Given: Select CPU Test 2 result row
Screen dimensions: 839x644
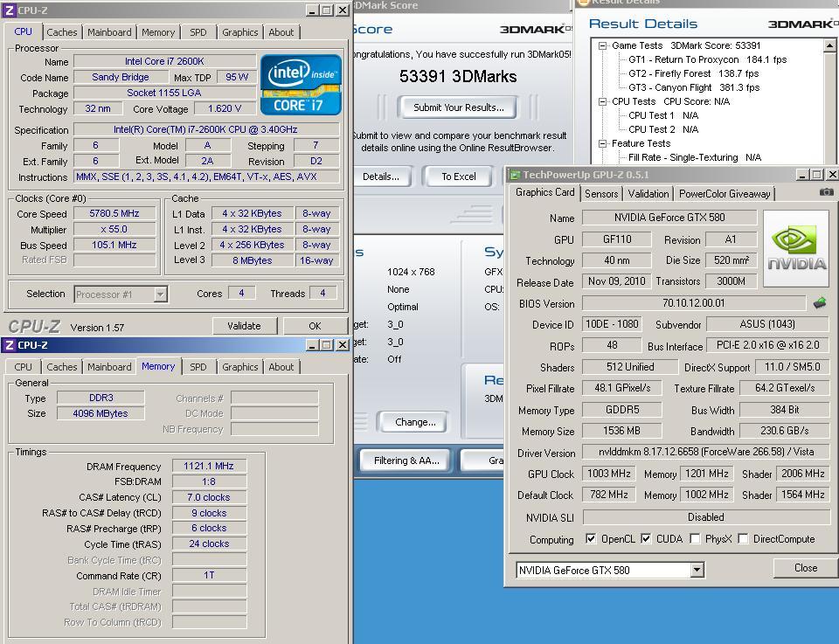Looking at the screenshot, I should [x=663, y=129].
